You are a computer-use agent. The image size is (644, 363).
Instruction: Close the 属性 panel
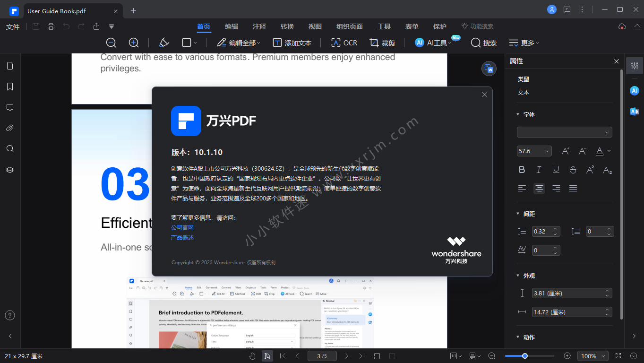[617, 61]
